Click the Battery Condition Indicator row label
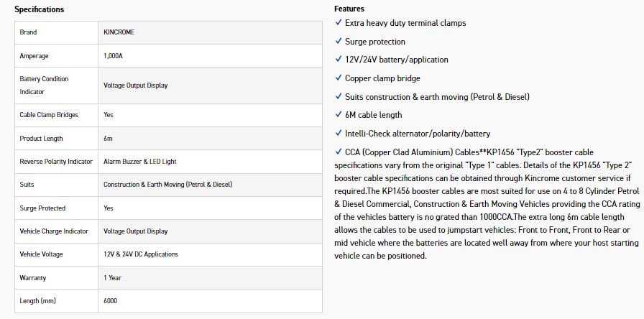This screenshot has height=319, width=644. click(x=44, y=85)
